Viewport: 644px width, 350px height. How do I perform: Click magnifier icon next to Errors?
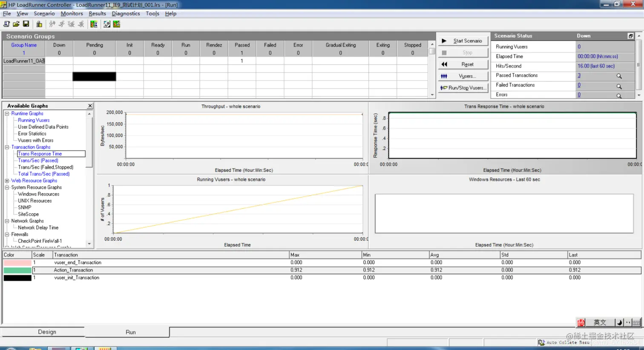click(x=619, y=95)
